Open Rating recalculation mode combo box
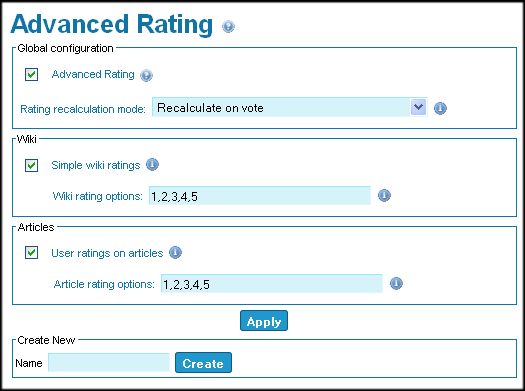 point(290,107)
